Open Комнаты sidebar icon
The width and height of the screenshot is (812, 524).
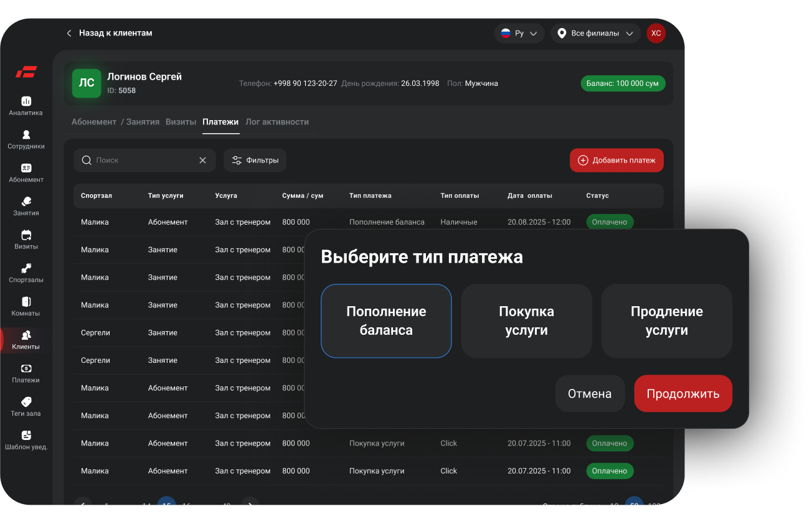point(26,302)
